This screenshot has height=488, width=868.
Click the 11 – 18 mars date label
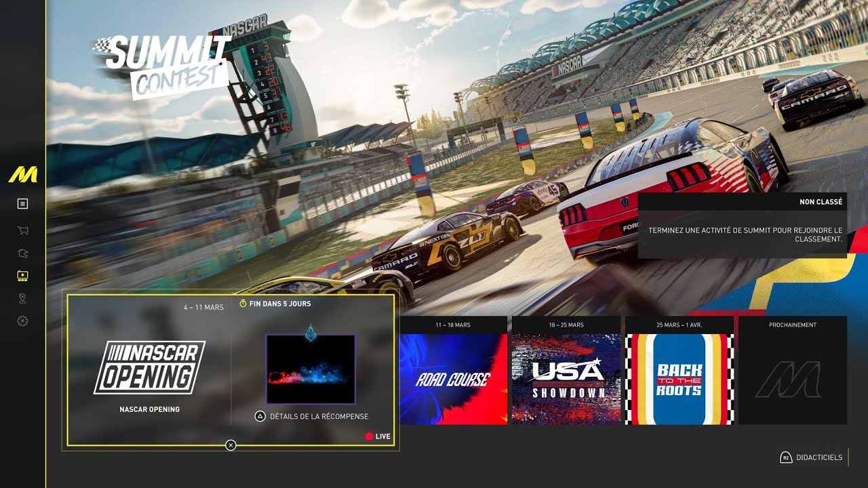453,325
